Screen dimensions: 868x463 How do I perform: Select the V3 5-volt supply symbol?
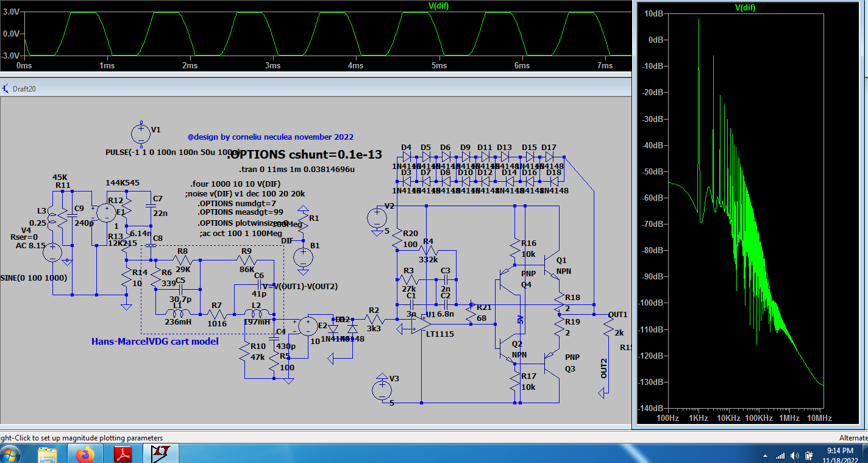tap(382, 390)
